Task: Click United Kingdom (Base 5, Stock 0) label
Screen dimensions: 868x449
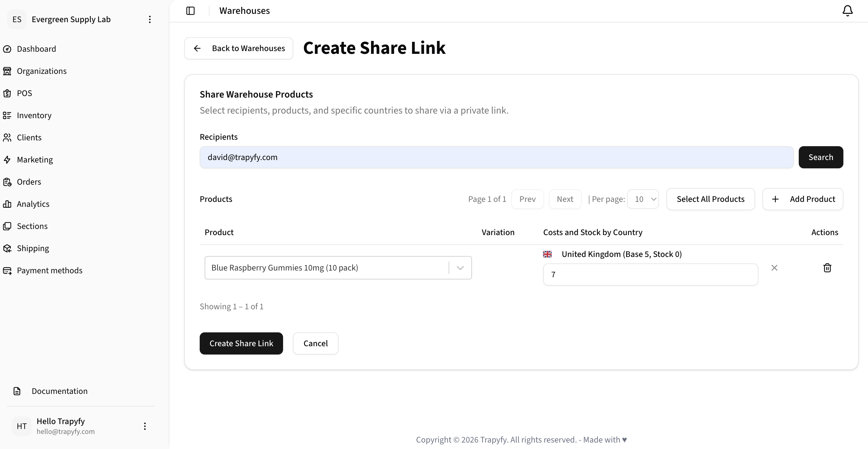Action: 621,254
